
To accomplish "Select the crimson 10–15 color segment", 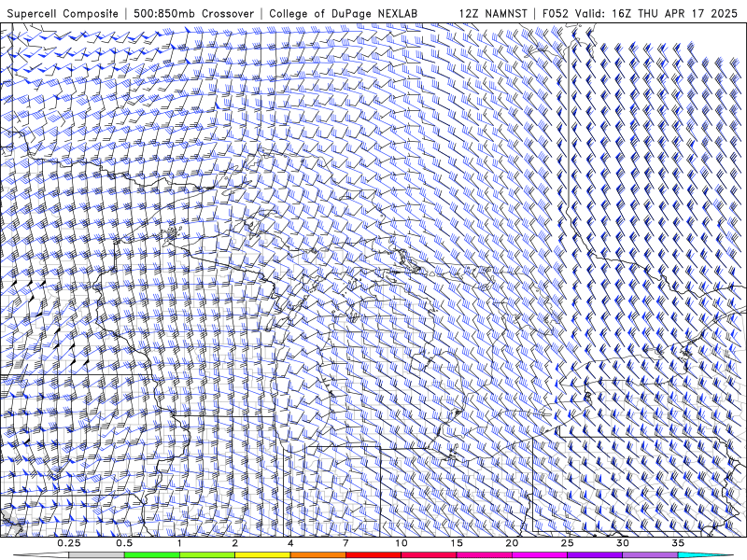I will click(429, 555).
